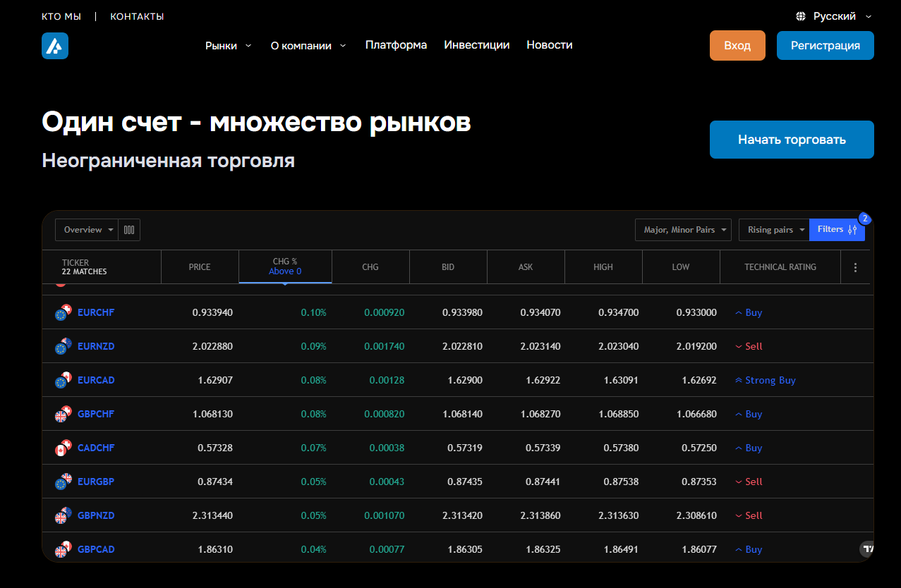Sort table by PRICE column
Screen dimensions: 901x588
coord(200,267)
